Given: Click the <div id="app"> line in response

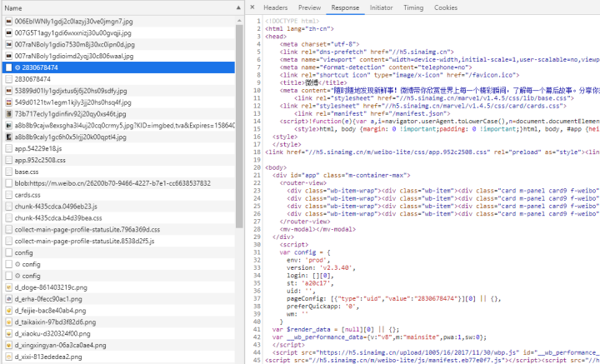Looking at the screenshot, I should click(x=341, y=176).
